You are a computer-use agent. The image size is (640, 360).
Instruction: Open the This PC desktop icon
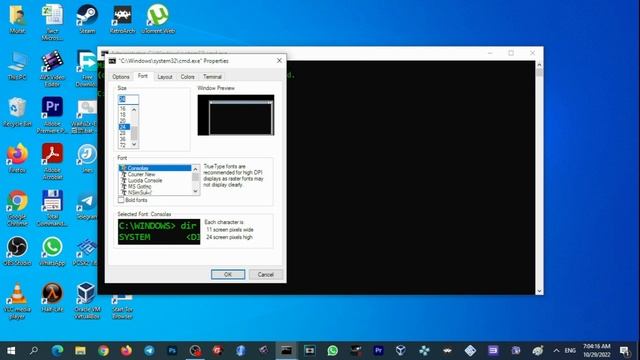click(x=17, y=65)
